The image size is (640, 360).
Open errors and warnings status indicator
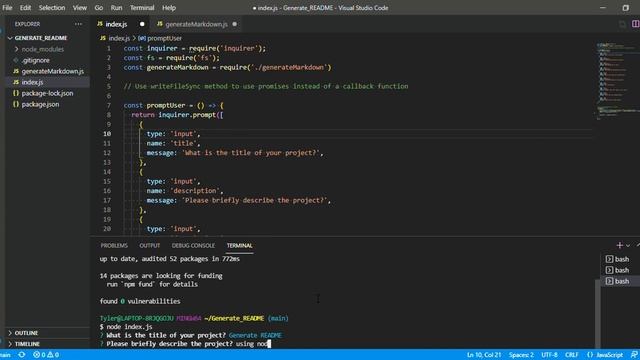(46, 355)
